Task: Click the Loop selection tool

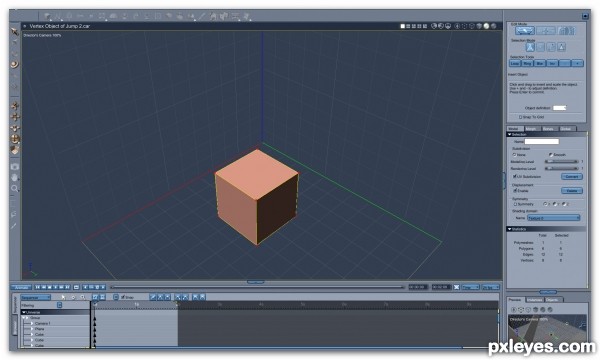Action: (x=515, y=64)
